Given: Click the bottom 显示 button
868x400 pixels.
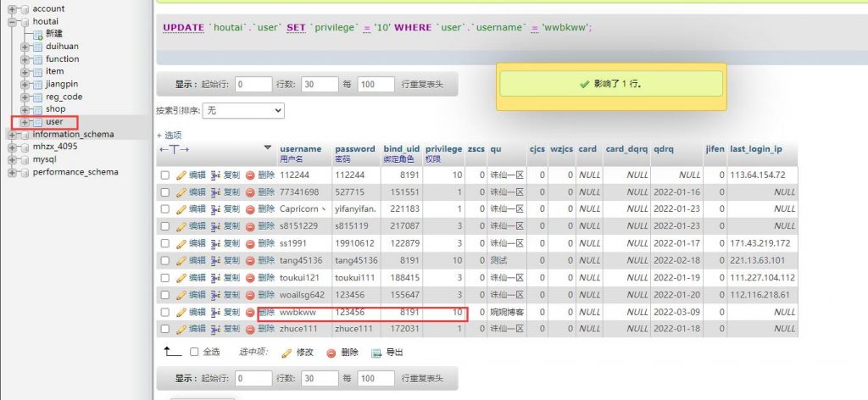Looking at the screenshot, I should point(186,379).
